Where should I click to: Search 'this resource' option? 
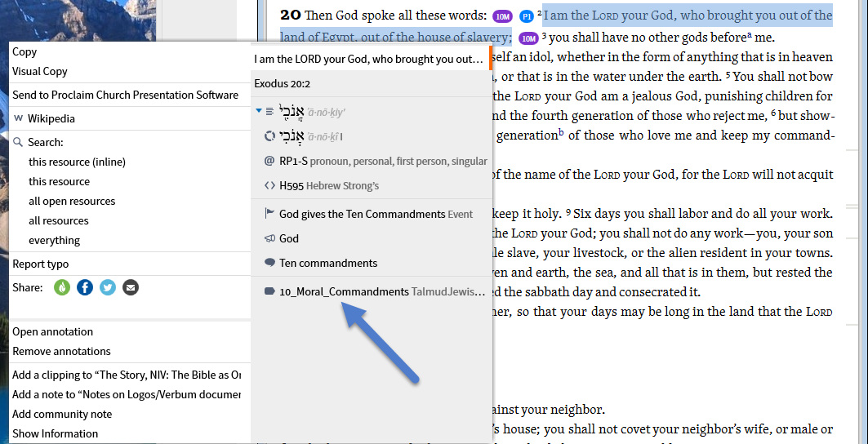click(x=60, y=181)
